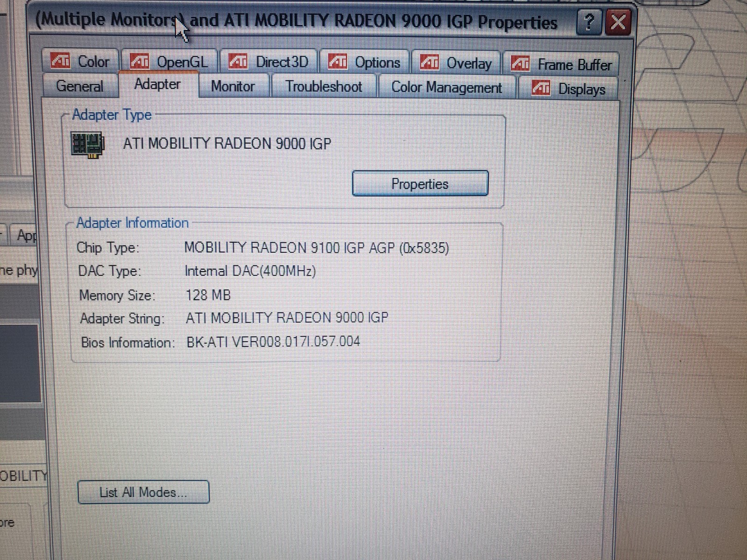747x560 pixels.
Task: Click the Adapter String value text
Action: (287, 318)
